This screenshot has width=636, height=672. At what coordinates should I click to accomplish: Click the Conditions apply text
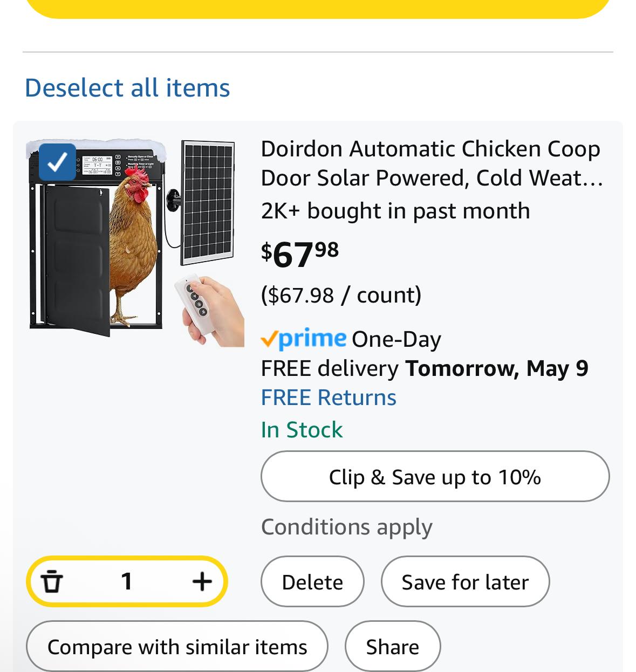click(347, 527)
